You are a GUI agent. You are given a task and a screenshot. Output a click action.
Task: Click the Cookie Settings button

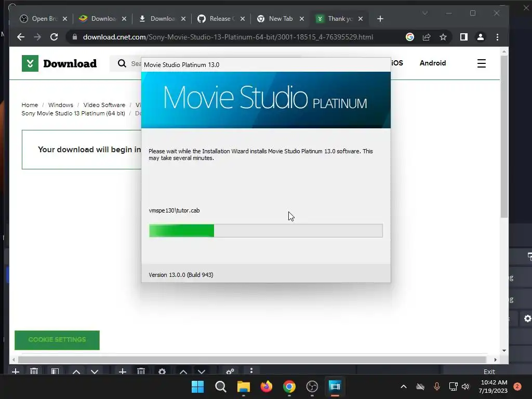57,340
